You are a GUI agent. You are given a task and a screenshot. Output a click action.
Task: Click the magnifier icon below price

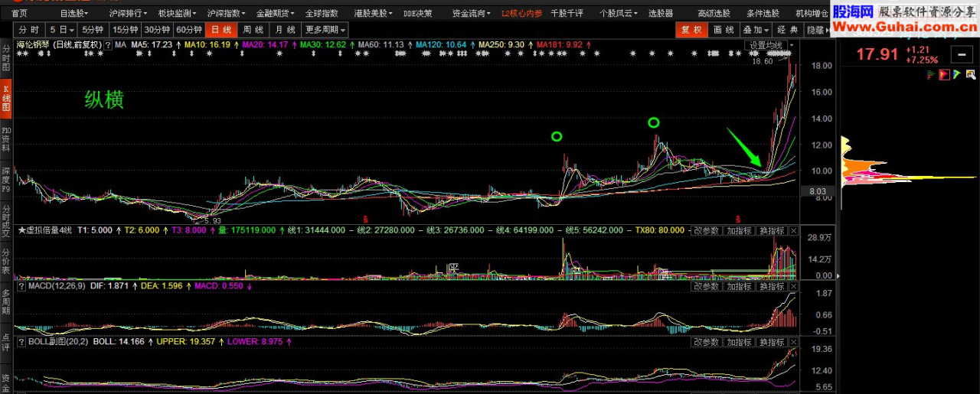click(x=971, y=74)
